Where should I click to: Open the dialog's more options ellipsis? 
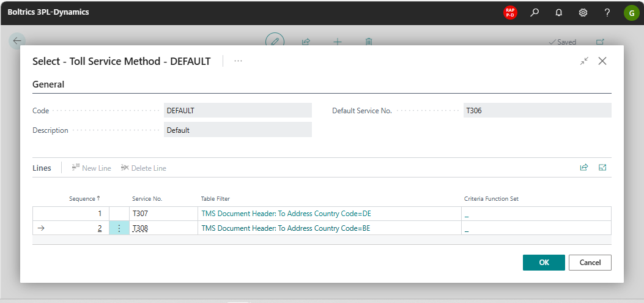click(239, 61)
